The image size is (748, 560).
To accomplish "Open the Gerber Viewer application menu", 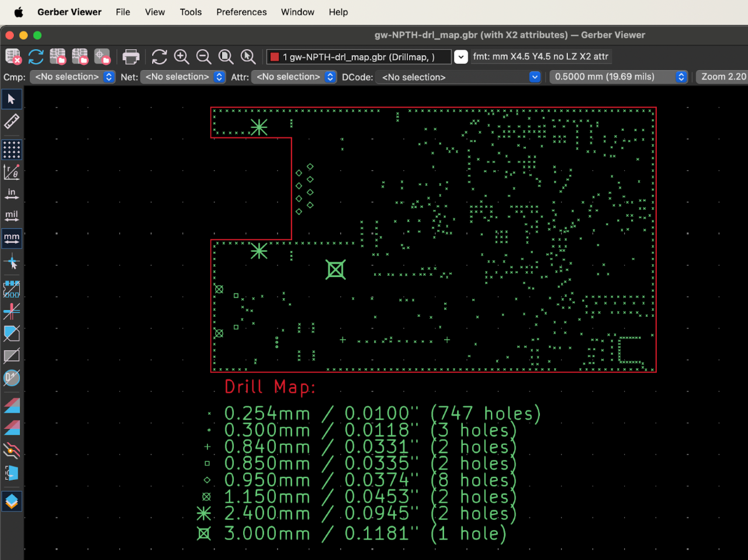I will (69, 12).
